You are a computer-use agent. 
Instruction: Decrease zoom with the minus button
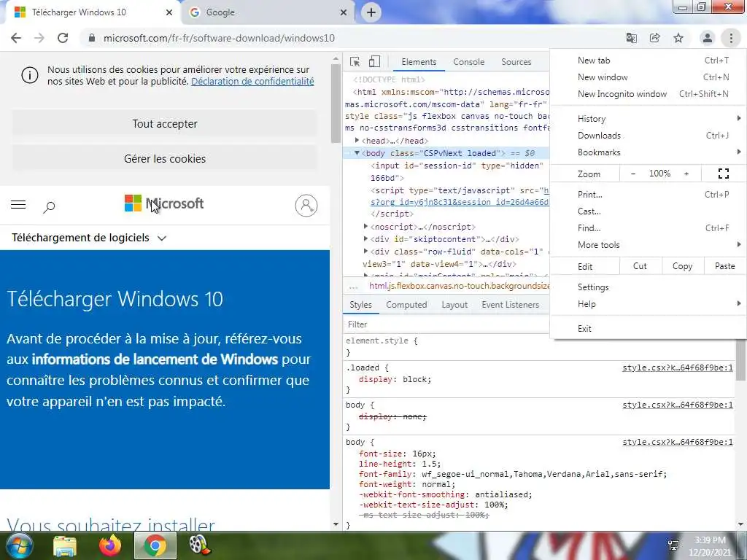pos(633,174)
